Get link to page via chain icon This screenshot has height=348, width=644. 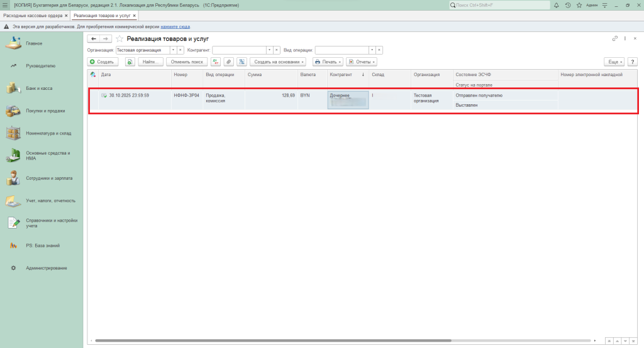615,39
